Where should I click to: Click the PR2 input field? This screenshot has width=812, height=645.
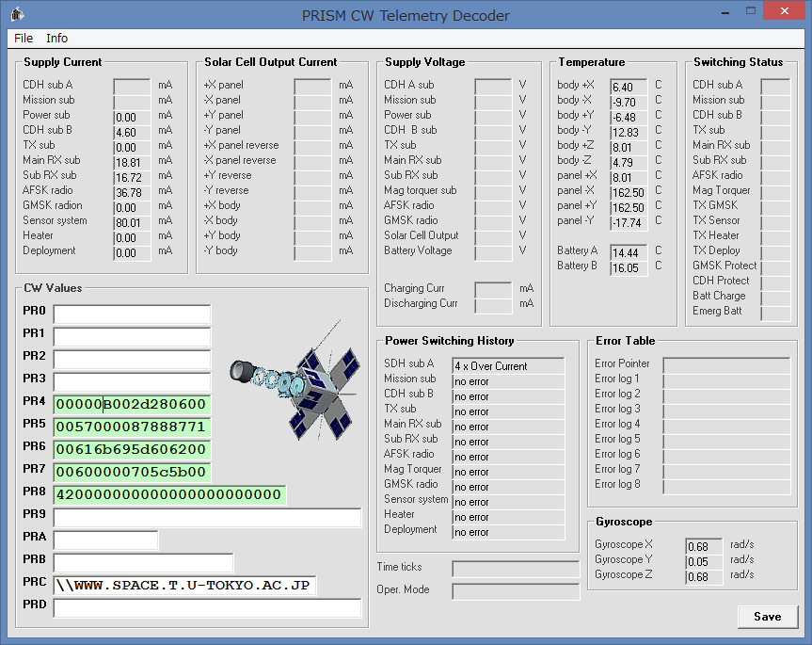(132, 359)
